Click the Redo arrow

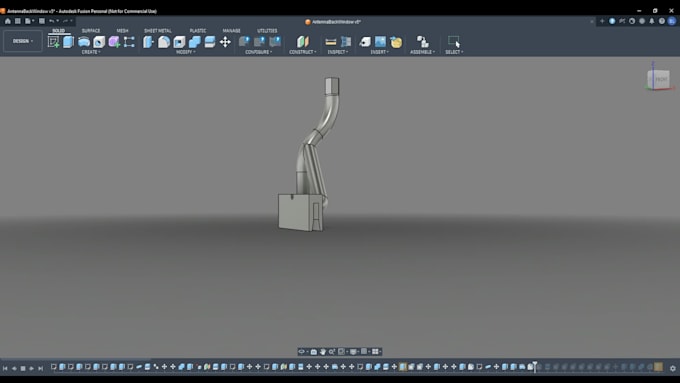[65, 21]
